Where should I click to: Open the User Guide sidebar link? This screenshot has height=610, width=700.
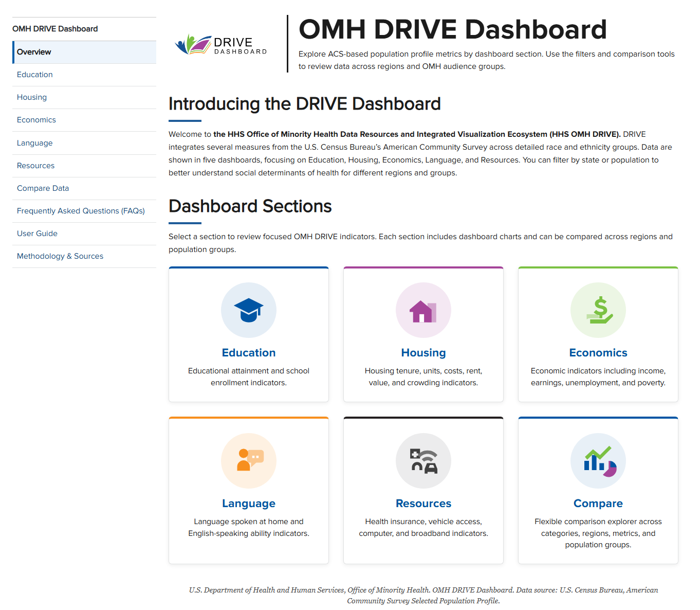(84, 234)
